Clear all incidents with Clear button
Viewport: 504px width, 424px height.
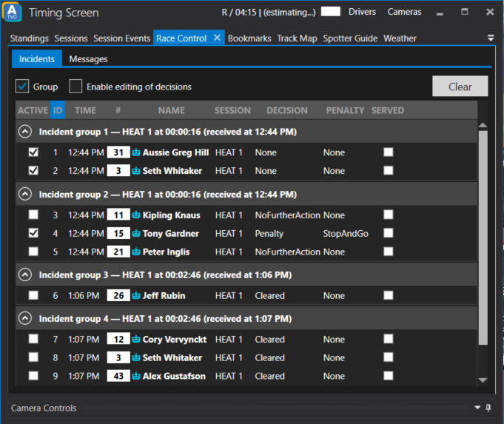pos(460,86)
